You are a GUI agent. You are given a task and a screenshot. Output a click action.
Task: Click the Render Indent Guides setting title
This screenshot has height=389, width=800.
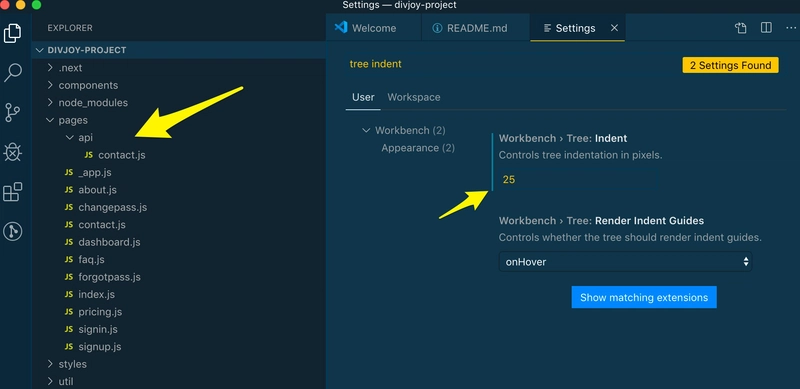pyautogui.click(x=601, y=221)
